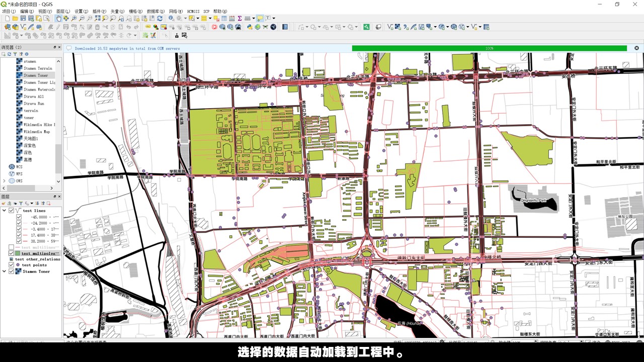Click the Pan Map to Selection icon

(x=66, y=18)
